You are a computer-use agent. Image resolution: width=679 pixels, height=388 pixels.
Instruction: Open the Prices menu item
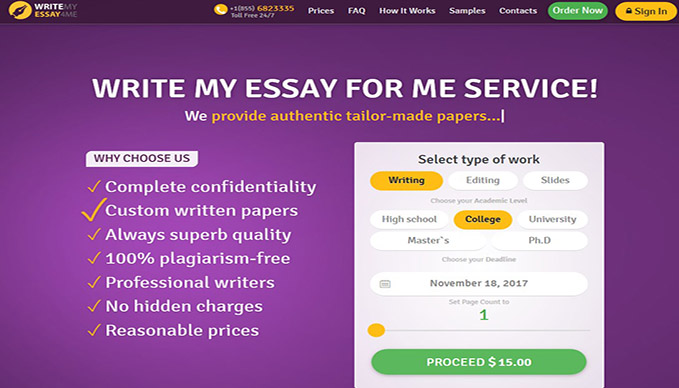coord(321,11)
